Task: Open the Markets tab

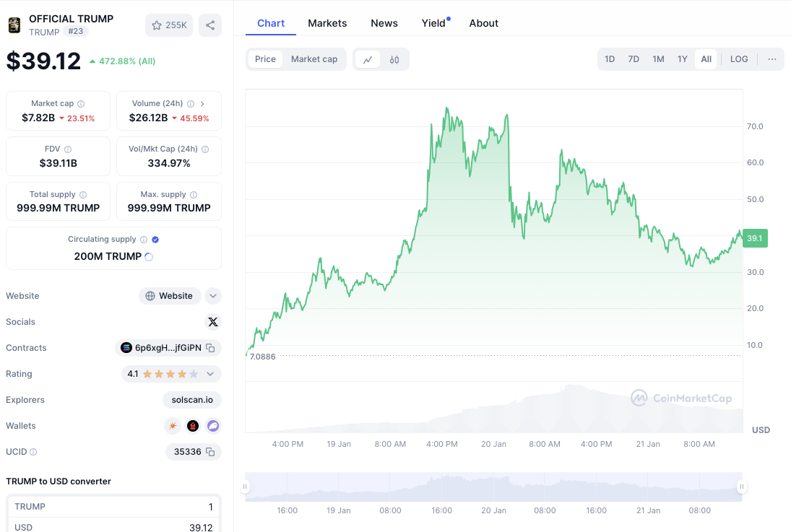Action: (327, 23)
